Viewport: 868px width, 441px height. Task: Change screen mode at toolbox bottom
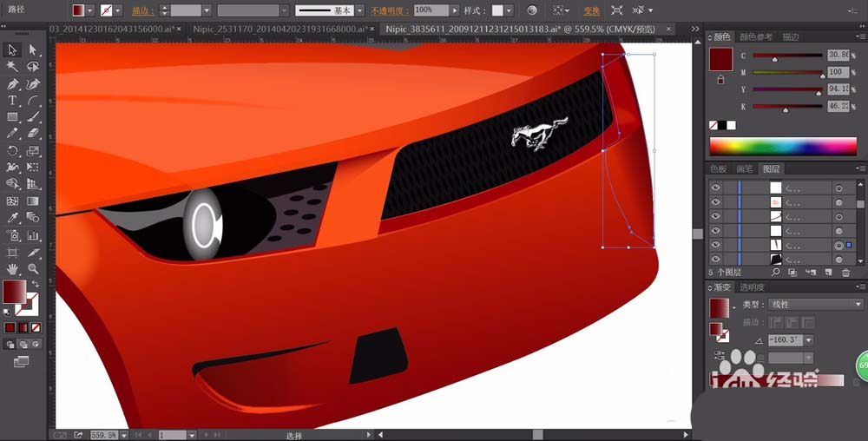pyautogui.click(x=21, y=361)
